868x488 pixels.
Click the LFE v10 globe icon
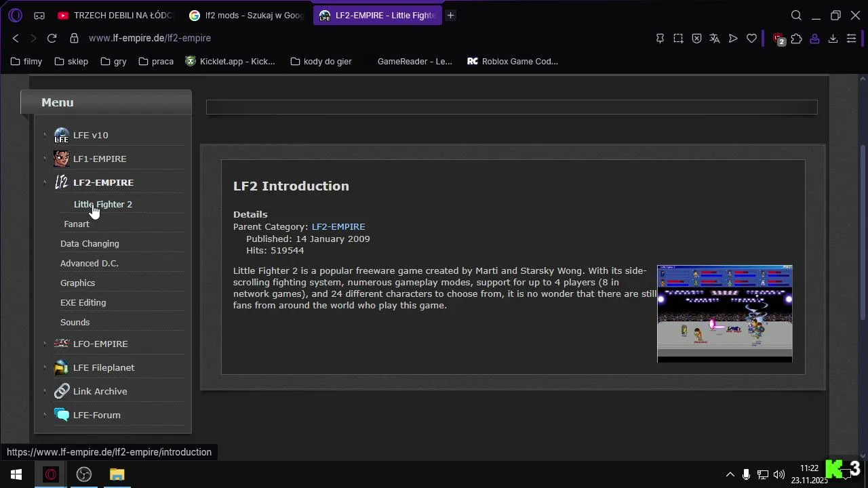[62, 135]
